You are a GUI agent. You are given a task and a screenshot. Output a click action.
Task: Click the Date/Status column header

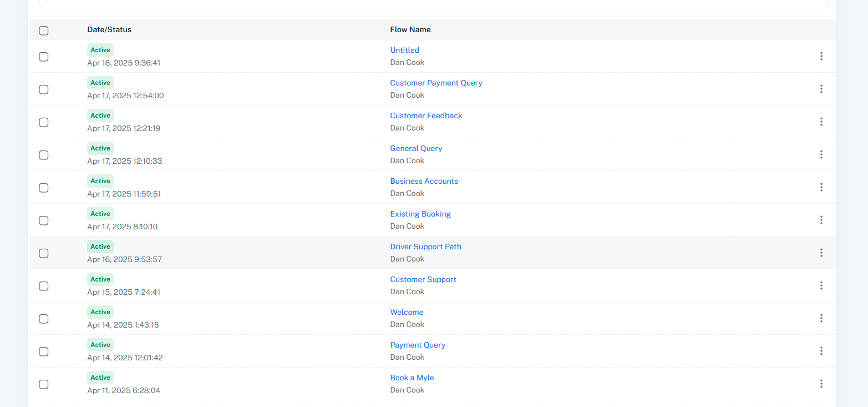point(109,29)
